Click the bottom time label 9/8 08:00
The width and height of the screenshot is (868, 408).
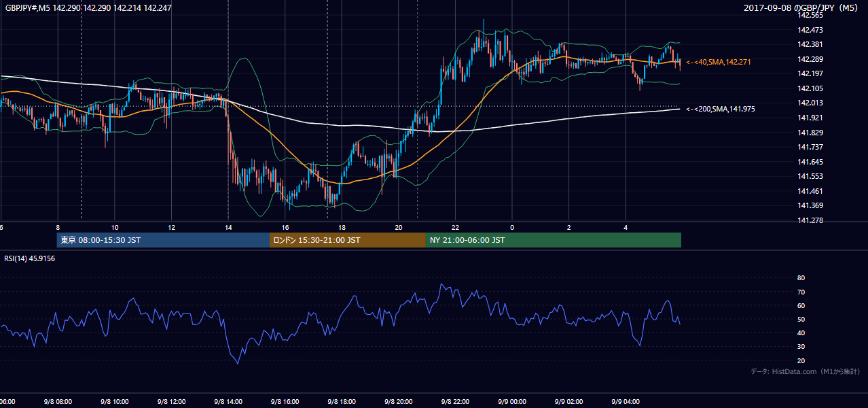[58, 402]
